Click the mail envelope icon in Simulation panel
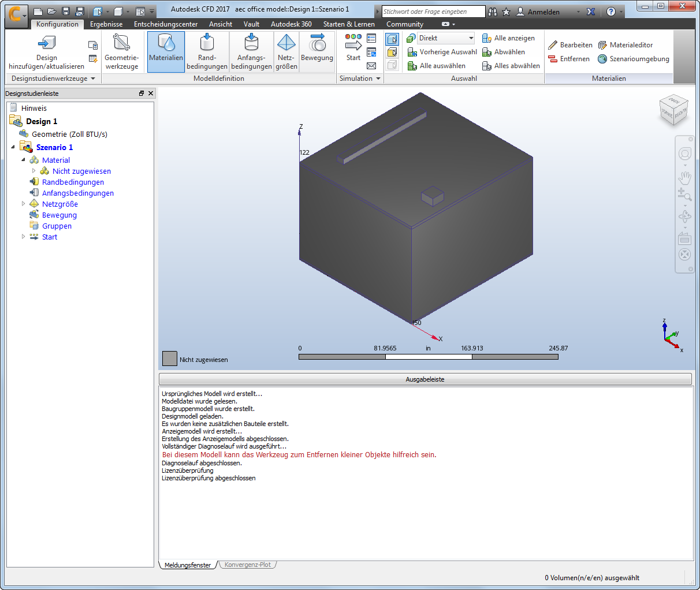 click(x=371, y=66)
